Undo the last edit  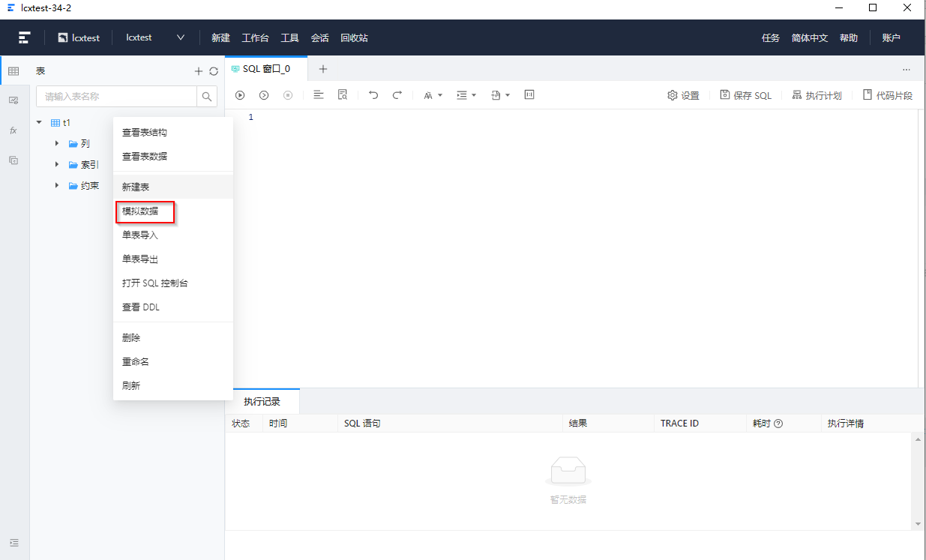point(373,95)
